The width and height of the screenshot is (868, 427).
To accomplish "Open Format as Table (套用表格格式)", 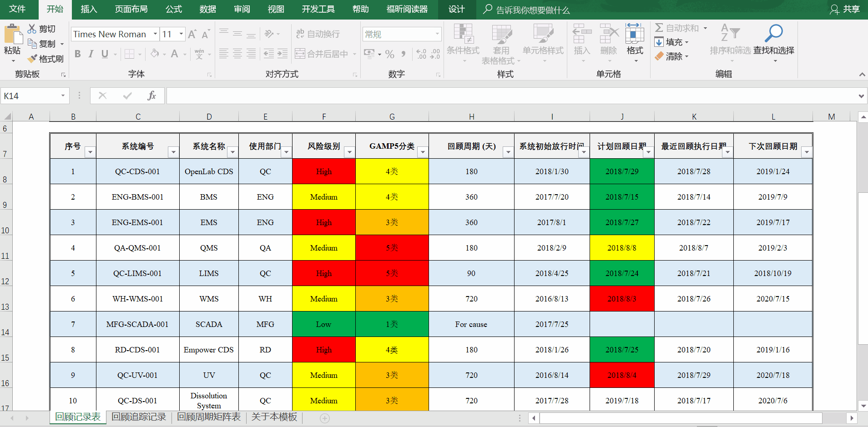I will [501, 44].
